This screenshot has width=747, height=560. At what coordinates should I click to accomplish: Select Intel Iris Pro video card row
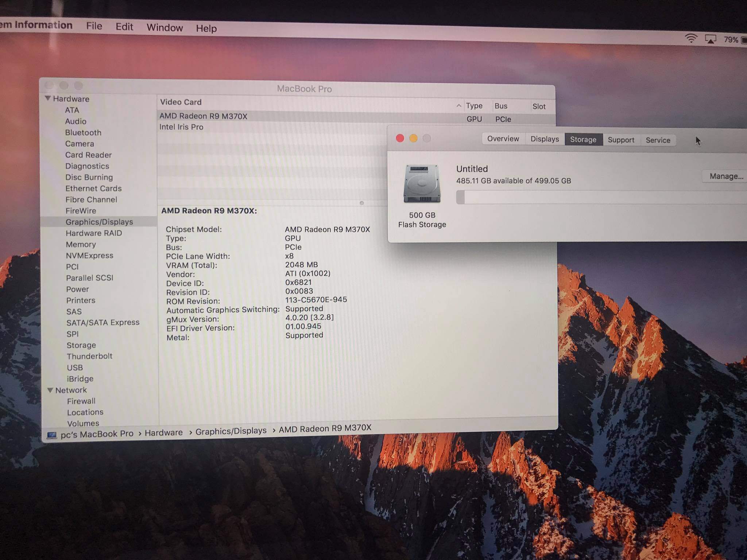tap(181, 127)
